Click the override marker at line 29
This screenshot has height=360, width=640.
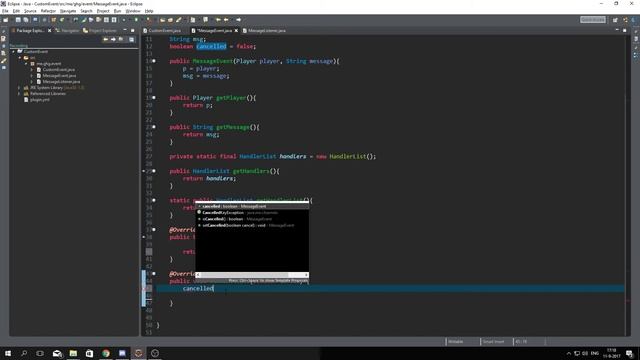click(x=144, y=171)
